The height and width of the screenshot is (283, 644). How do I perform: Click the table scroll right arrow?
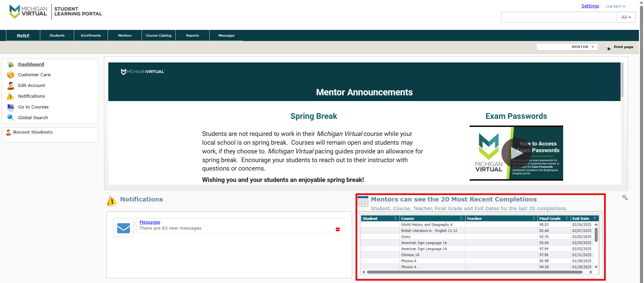point(591,272)
